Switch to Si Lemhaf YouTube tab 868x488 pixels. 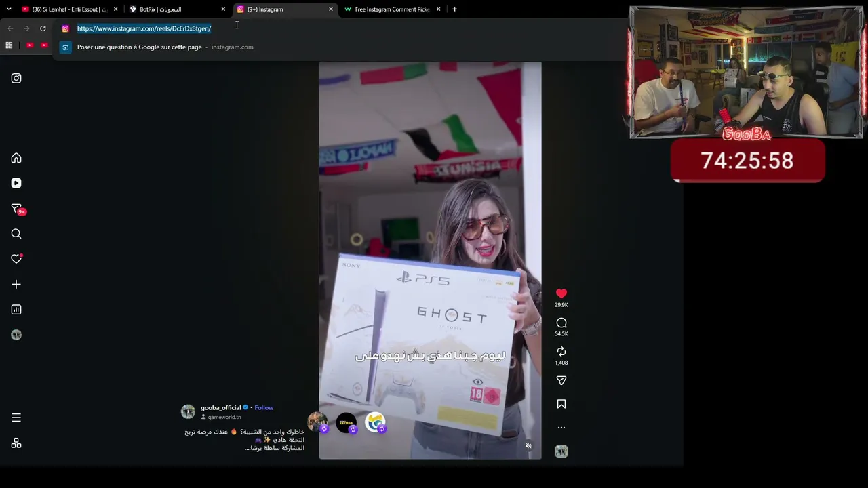[x=69, y=9]
